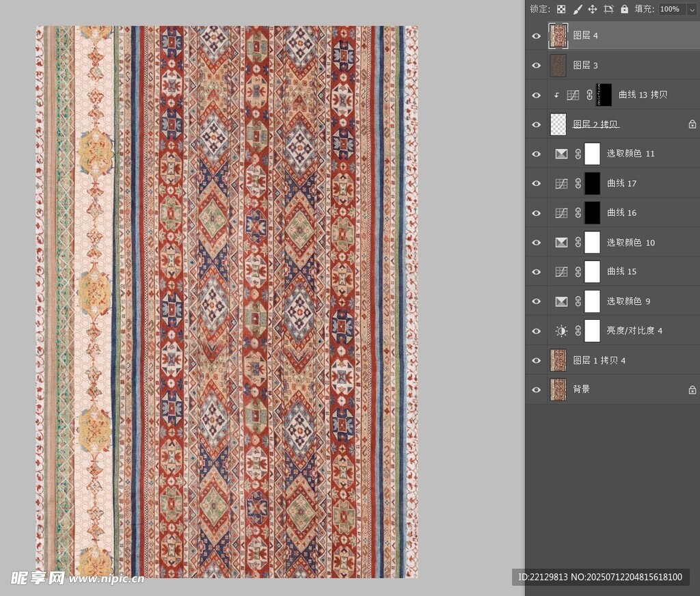Select the 图层 3 layer
Image resolution: width=700 pixels, height=596 pixels.
point(585,65)
